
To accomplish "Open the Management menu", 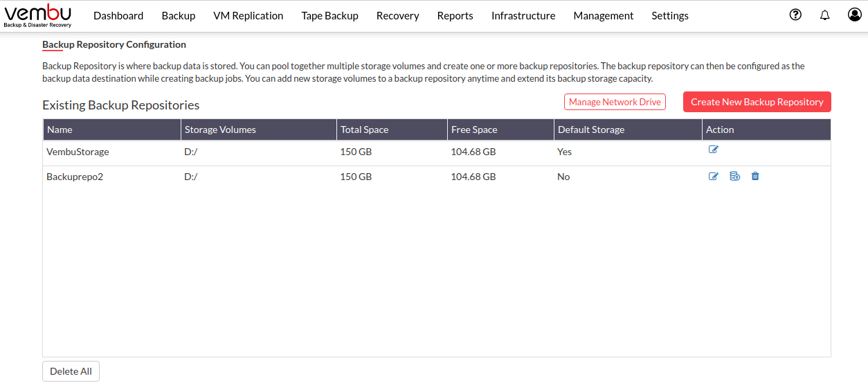I will click(604, 15).
